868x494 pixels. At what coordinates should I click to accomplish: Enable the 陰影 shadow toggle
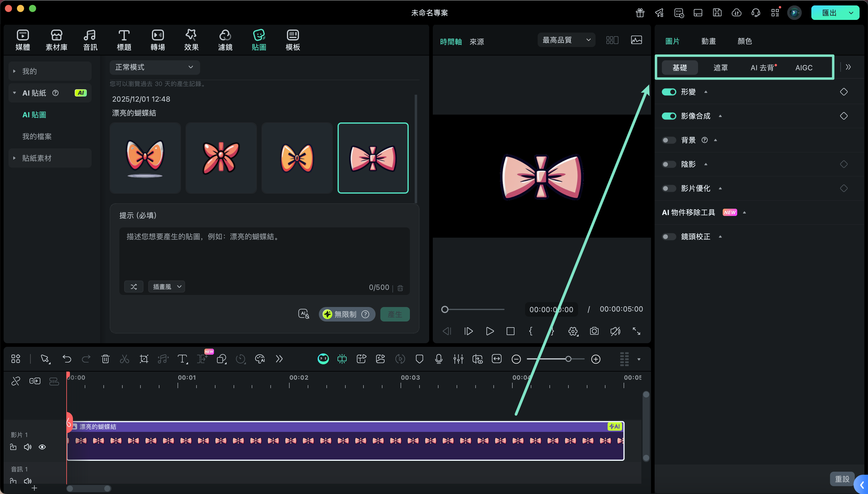(668, 164)
